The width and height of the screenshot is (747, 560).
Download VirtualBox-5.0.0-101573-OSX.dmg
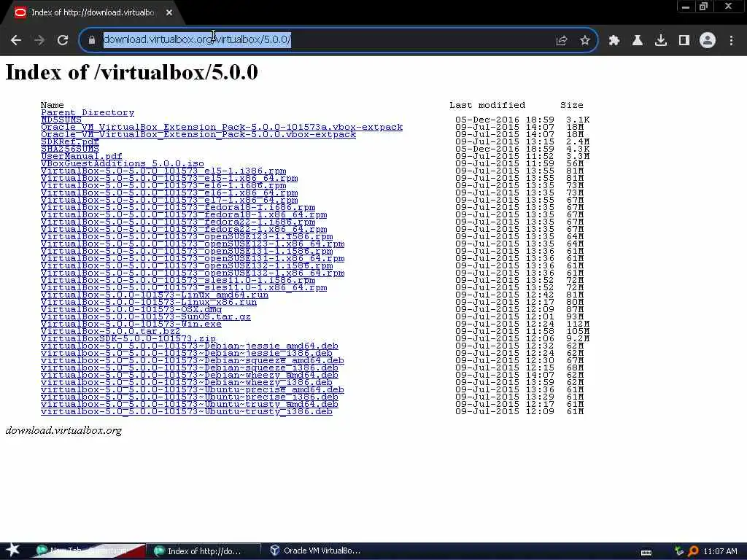(x=131, y=309)
